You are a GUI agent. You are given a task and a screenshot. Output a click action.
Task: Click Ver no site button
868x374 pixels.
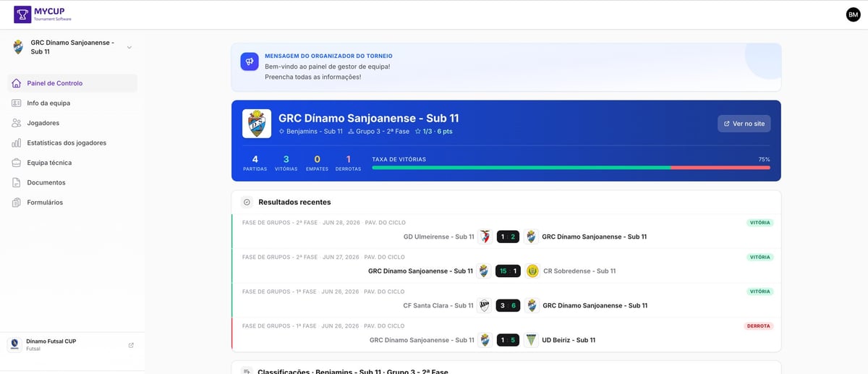[744, 124]
